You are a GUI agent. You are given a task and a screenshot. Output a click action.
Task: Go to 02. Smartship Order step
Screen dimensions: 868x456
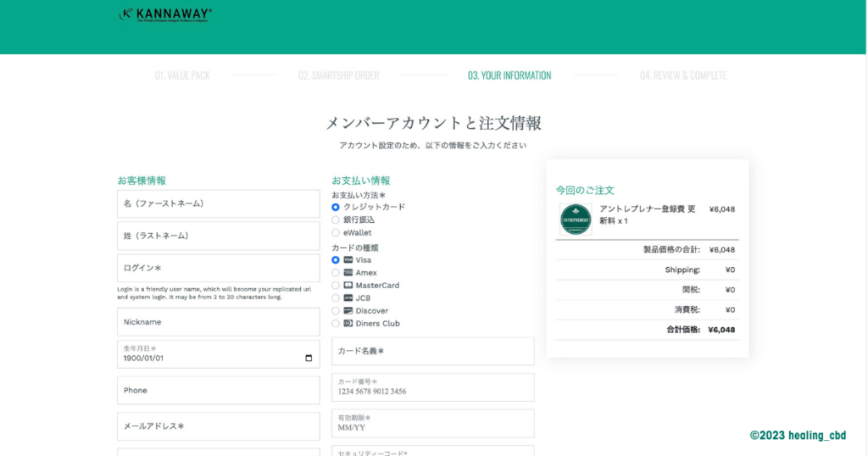(338, 75)
